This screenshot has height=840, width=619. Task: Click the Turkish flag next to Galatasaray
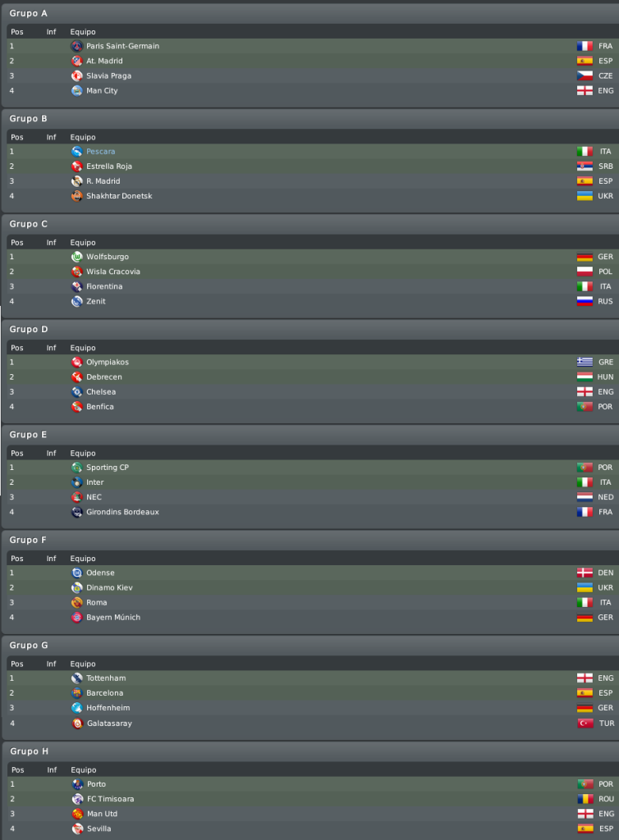[585, 724]
